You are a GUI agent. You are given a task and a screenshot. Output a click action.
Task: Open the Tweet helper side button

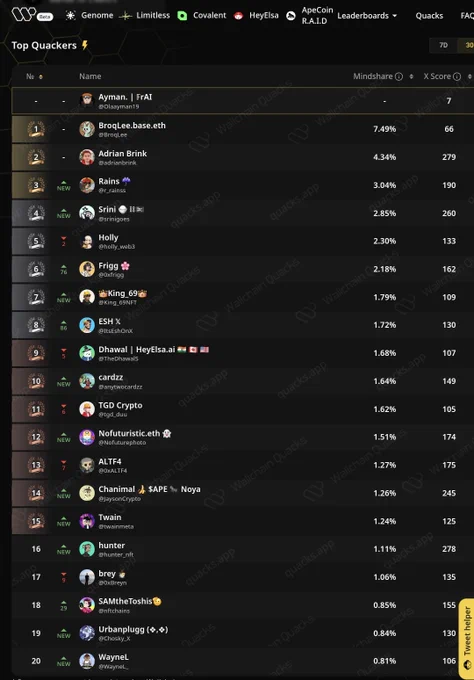[x=467, y=638]
